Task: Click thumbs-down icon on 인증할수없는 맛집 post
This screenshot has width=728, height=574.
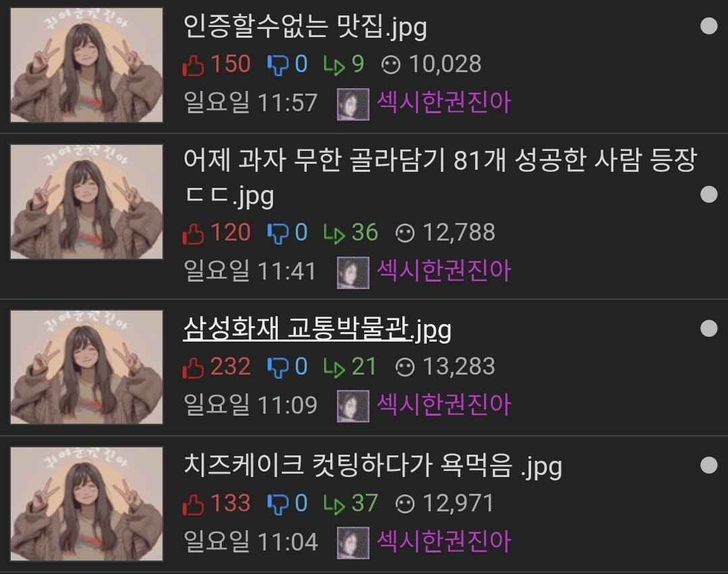Action: coord(278,65)
